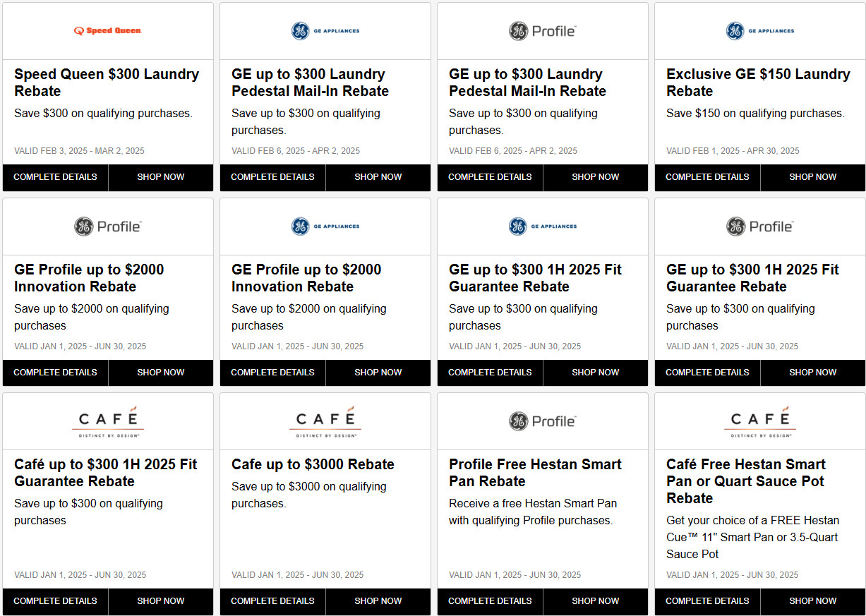Image resolution: width=866 pixels, height=616 pixels.
Task: Open Complete Details on GE Appliances Laundry Pedestal card
Action: point(272,177)
